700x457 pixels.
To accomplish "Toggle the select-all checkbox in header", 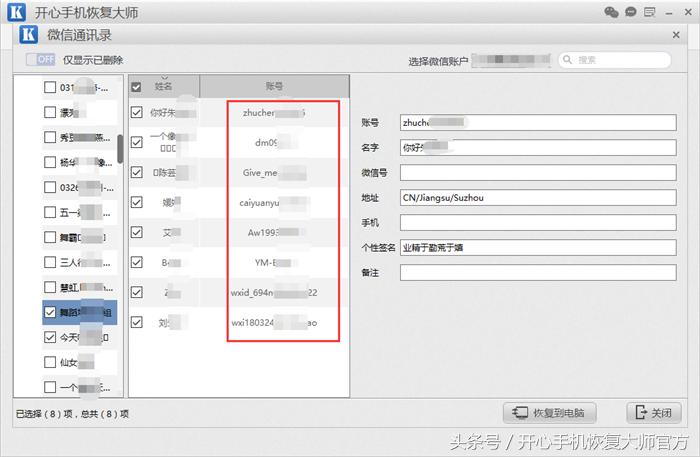I will coord(136,87).
